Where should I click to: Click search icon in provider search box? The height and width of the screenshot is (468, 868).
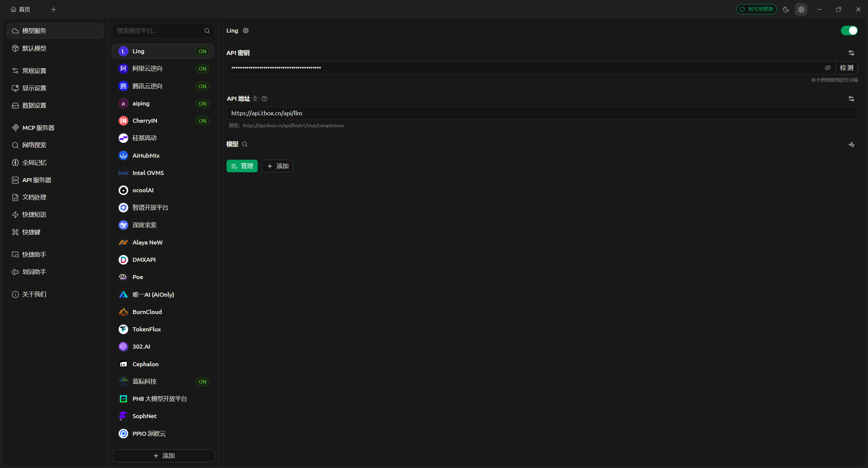[x=207, y=31]
